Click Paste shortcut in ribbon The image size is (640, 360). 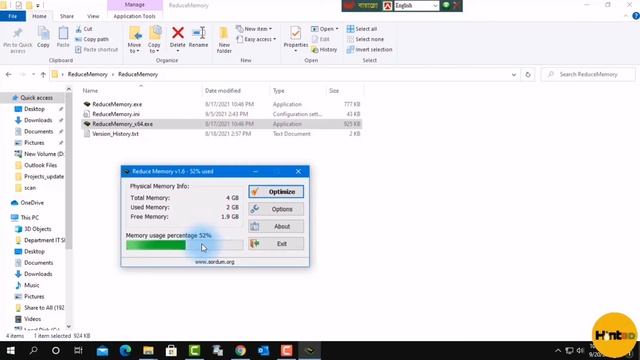[x=97, y=49]
